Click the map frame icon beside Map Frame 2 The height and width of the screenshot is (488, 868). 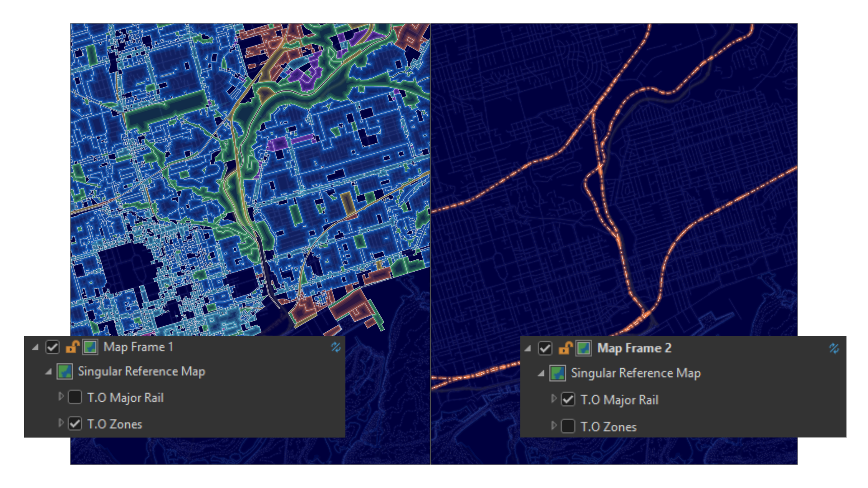click(x=583, y=348)
